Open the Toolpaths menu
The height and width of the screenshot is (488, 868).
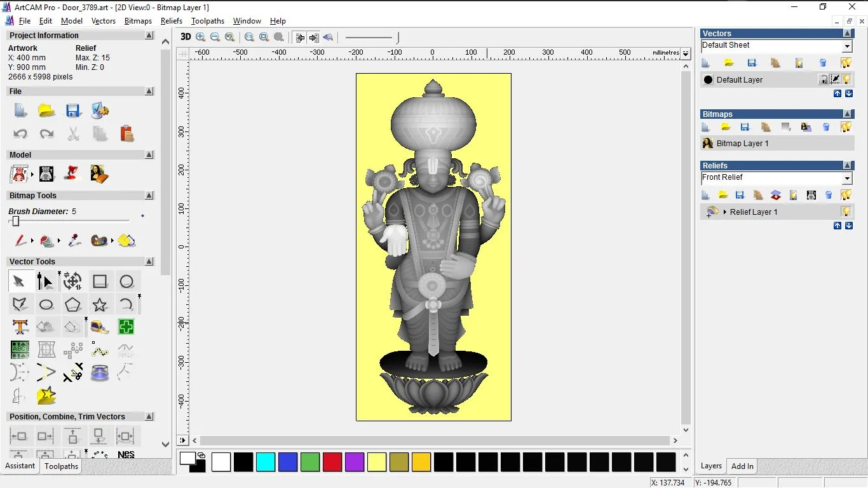(207, 21)
